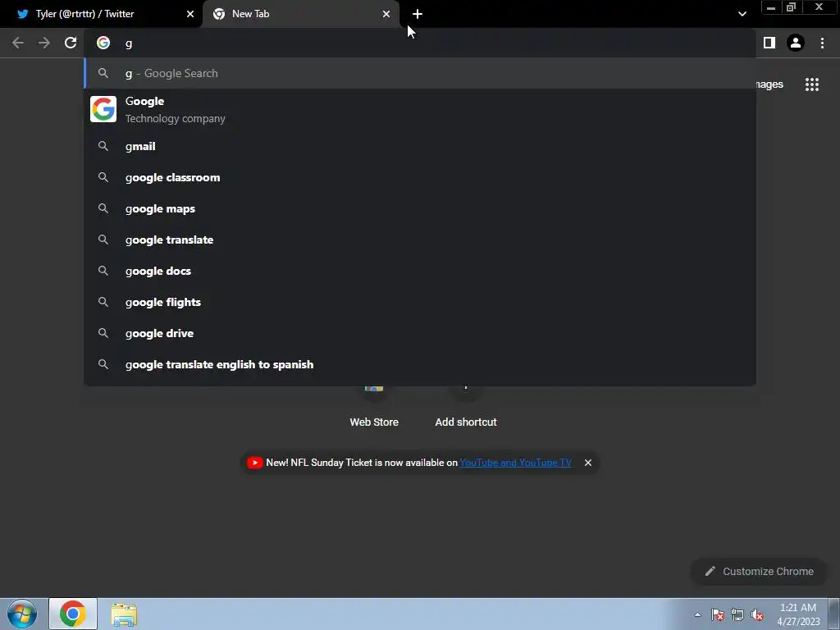Pick google drive suggestion

[x=420, y=333]
